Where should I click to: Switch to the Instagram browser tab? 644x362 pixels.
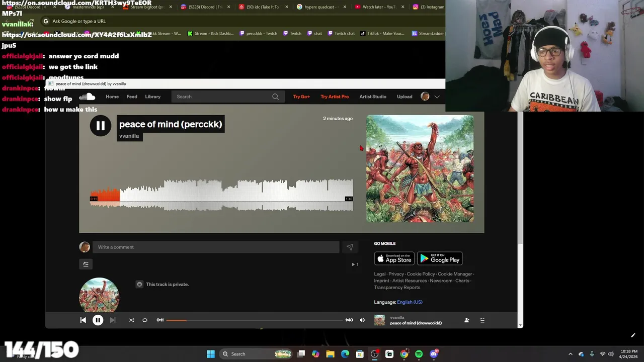[x=428, y=7]
